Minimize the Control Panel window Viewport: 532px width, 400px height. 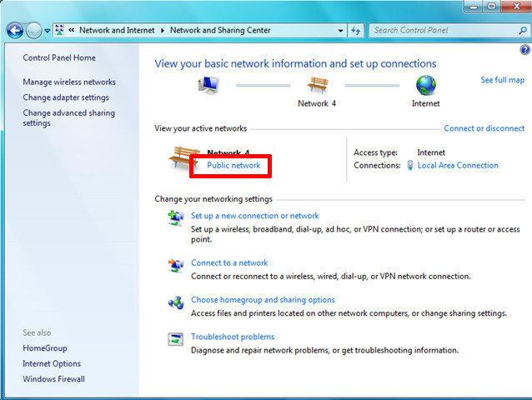[x=474, y=6]
